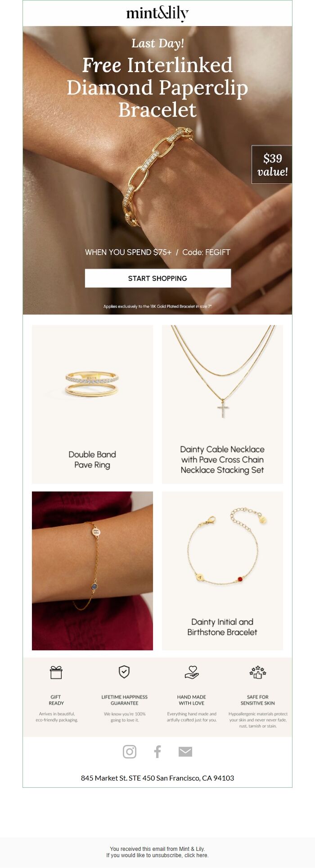This screenshot has width=315, height=868.
Task: Click the unsubscribe 'click here' link
Action: tap(197, 855)
